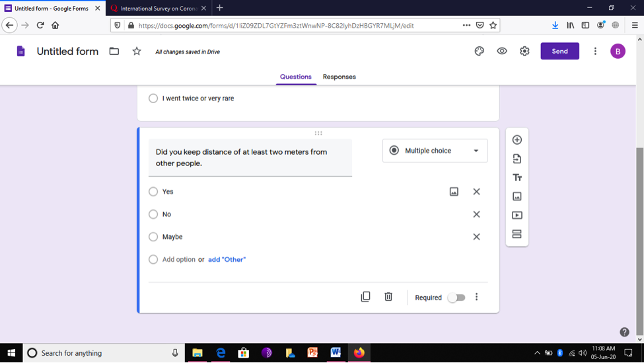Open File Explorer from taskbar
This screenshot has width=644, height=363.
click(197, 353)
